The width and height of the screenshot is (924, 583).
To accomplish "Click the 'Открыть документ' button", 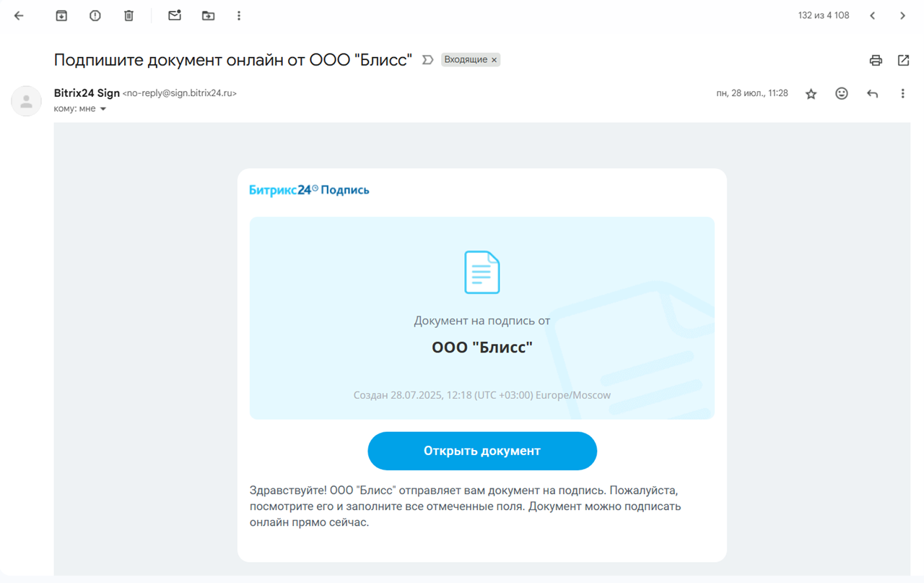I will pos(481,451).
